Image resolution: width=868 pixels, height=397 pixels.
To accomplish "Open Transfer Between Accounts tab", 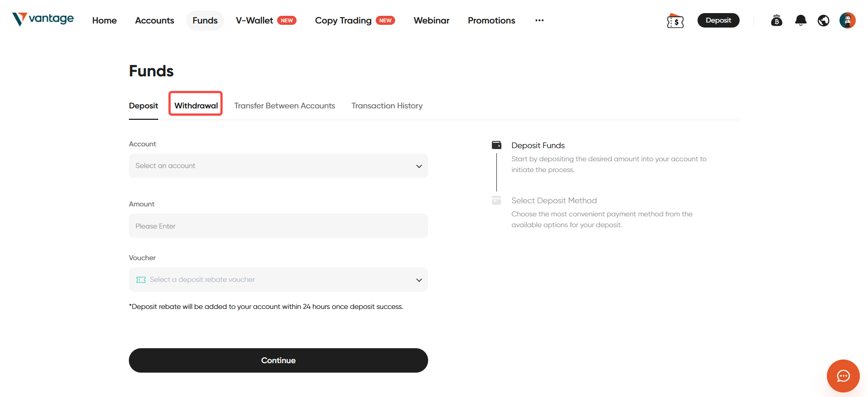I will pyautogui.click(x=284, y=106).
